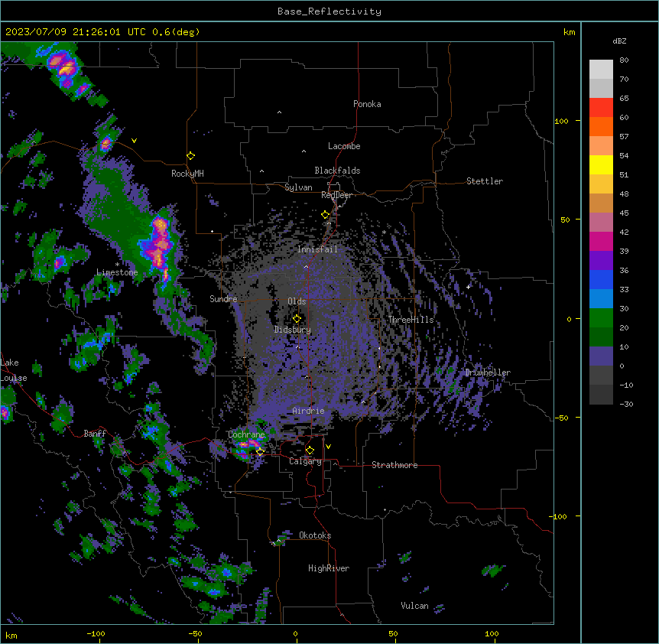This screenshot has height=644, width=659.
Task: Click the yellow marker below Cochrane label
Action: pos(260,451)
